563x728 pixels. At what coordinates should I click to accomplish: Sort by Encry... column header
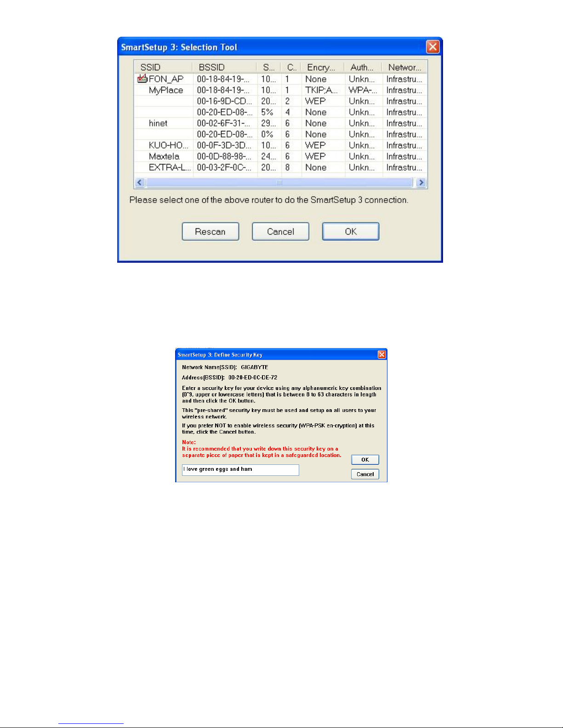click(323, 67)
